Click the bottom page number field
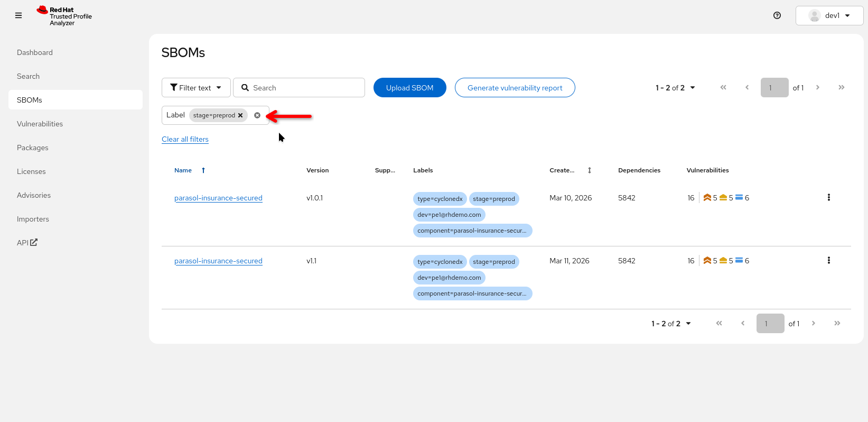Screen dimensions: 868x422 tap(770, 324)
